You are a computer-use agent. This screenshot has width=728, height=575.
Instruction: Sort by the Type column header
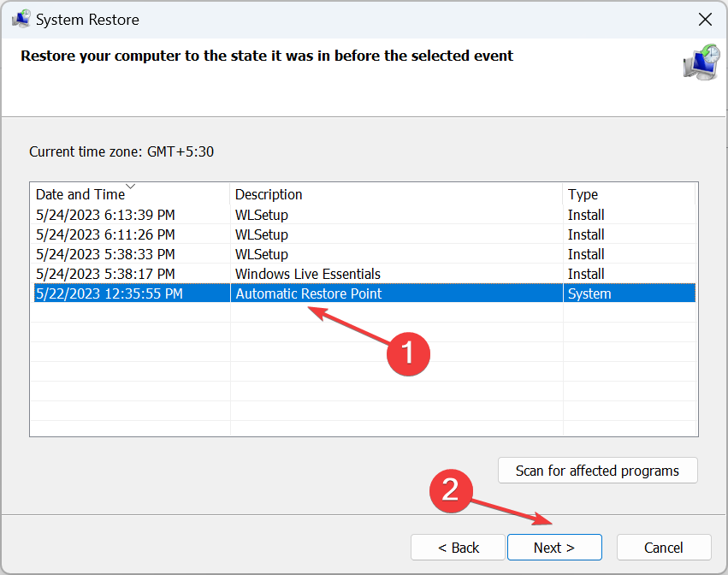pyautogui.click(x=583, y=194)
